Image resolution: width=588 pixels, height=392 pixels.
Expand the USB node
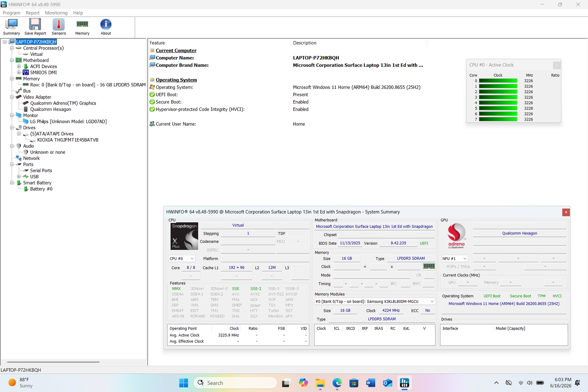19,177
